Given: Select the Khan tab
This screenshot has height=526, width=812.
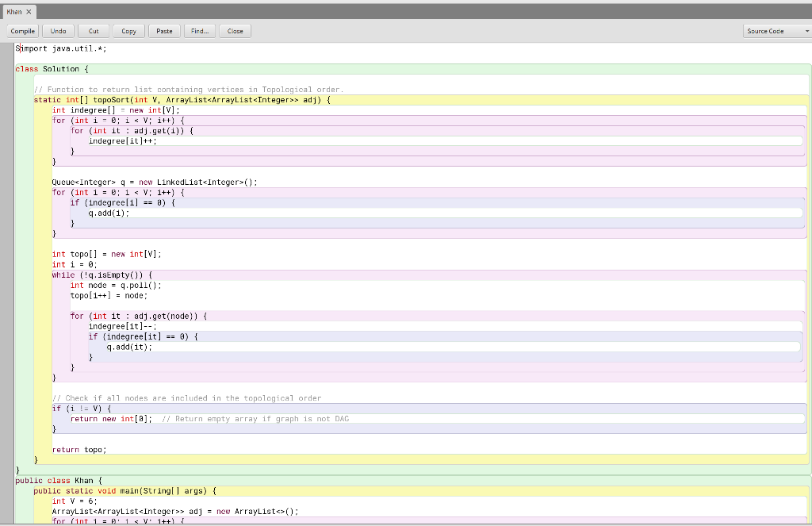Looking at the screenshot, I should coord(14,12).
